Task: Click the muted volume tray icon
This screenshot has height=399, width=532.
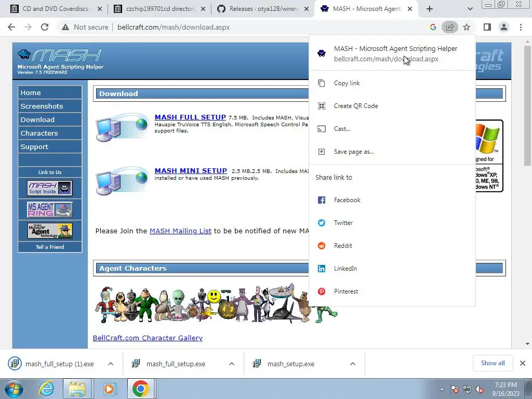Action: [x=480, y=390]
